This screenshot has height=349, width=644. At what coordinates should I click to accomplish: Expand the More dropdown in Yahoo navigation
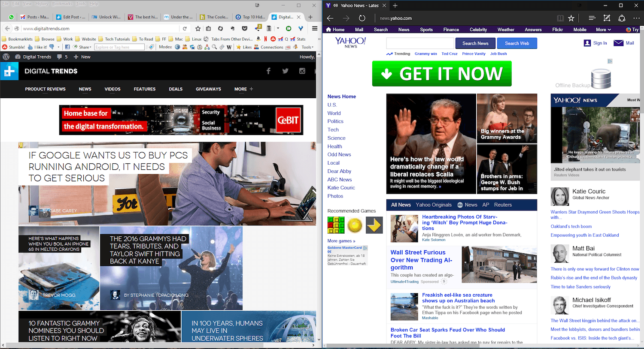pos(603,30)
